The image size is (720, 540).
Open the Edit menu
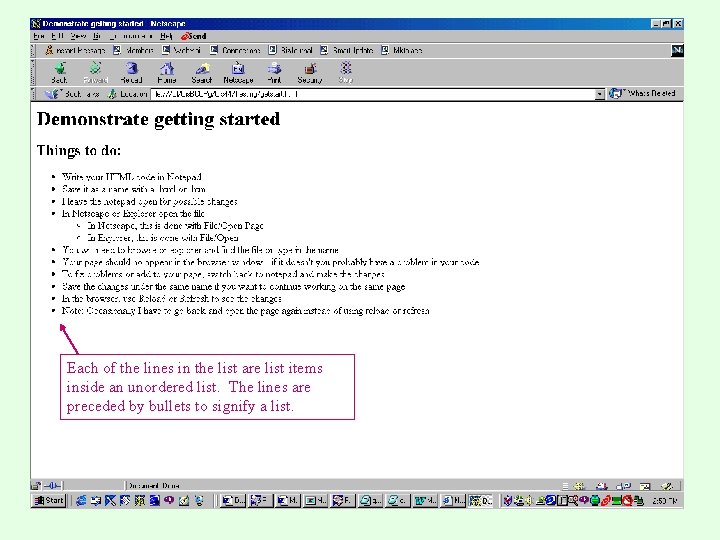57,36
